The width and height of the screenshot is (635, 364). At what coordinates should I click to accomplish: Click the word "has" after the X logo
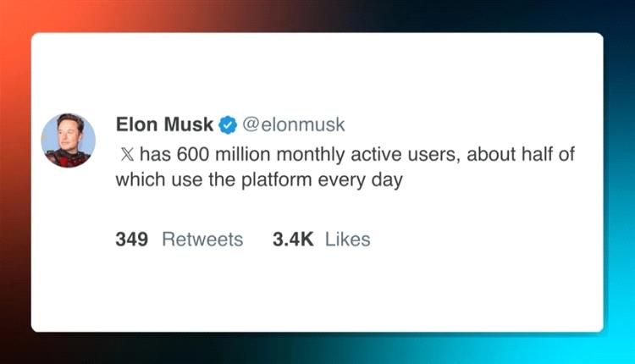coord(156,154)
